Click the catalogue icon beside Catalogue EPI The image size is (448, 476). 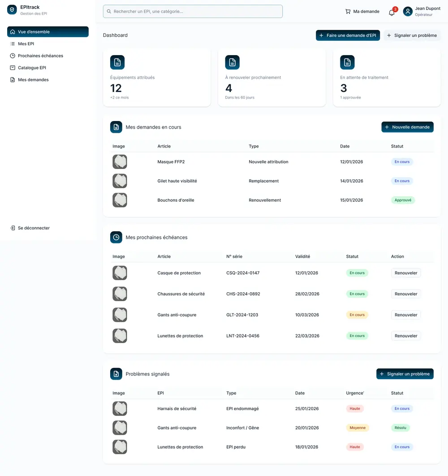(x=13, y=68)
